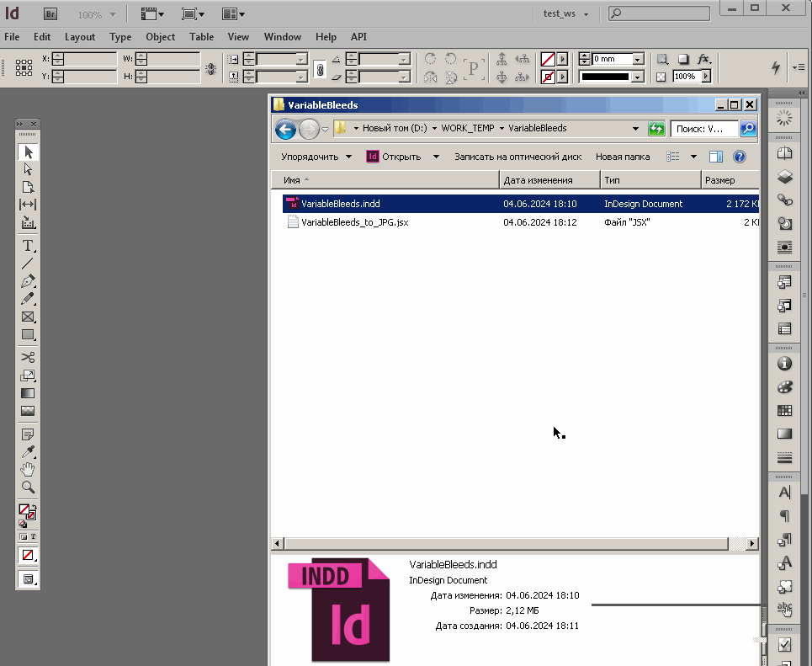Select the Rectangle Frame tool
The height and width of the screenshot is (666, 812).
pyautogui.click(x=28, y=317)
